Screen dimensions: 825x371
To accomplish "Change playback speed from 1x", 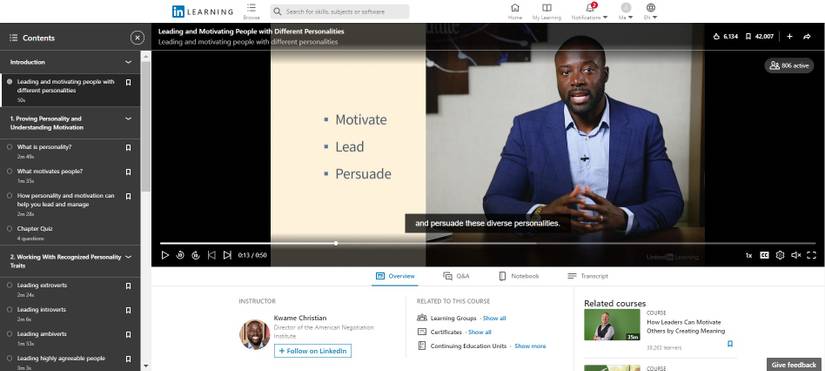I will pyautogui.click(x=748, y=255).
